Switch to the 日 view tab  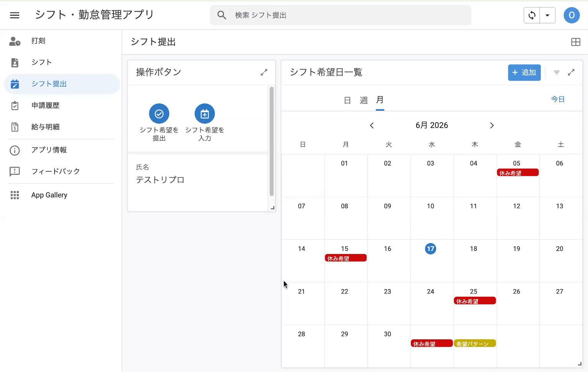tap(347, 100)
